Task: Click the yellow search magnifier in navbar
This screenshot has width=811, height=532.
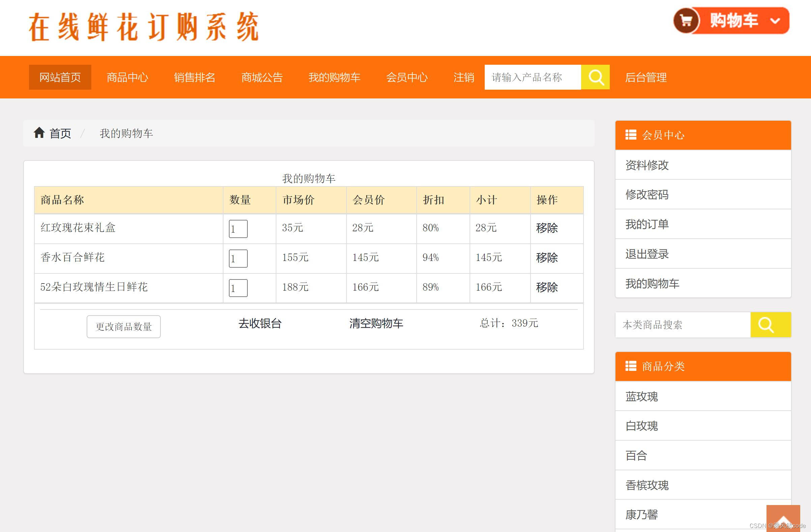Action: click(595, 77)
